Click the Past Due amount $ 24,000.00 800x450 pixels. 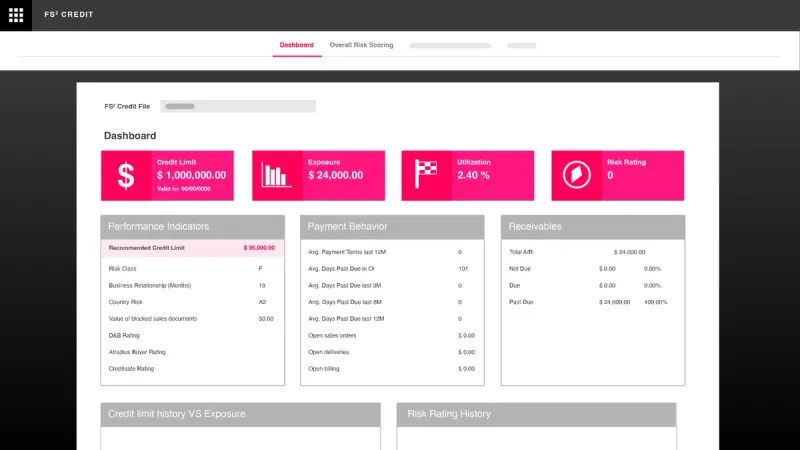[614, 302]
